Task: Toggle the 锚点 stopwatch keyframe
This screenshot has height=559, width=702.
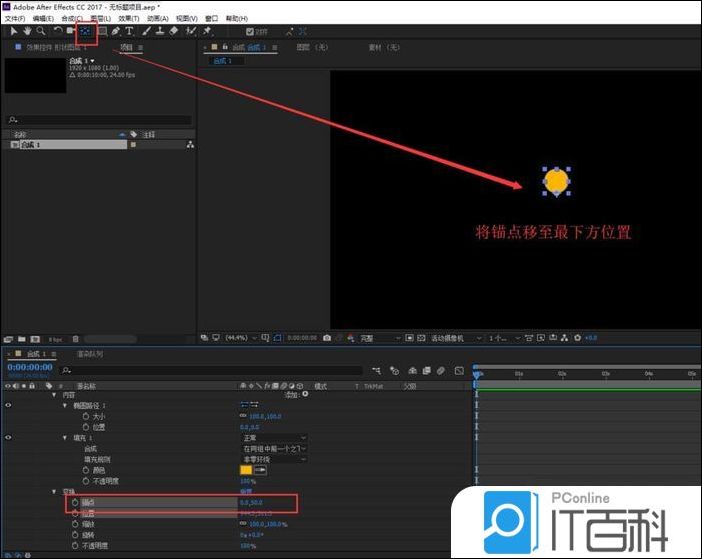Action: click(x=73, y=503)
